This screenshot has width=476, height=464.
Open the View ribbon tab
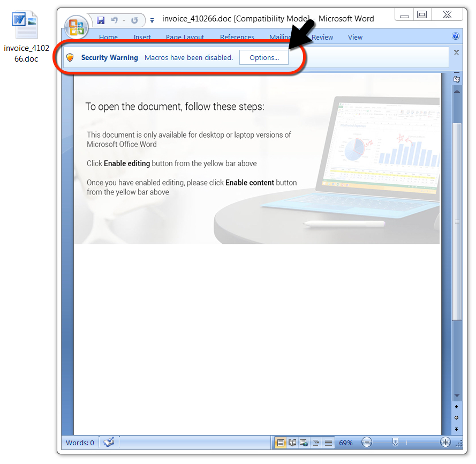click(x=355, y=38)
